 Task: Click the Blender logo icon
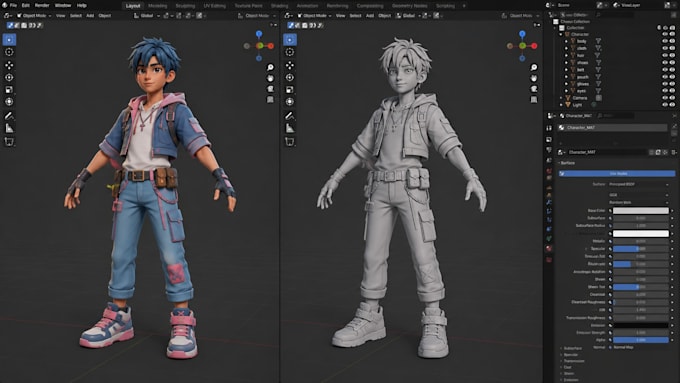[x=4, y=5]
